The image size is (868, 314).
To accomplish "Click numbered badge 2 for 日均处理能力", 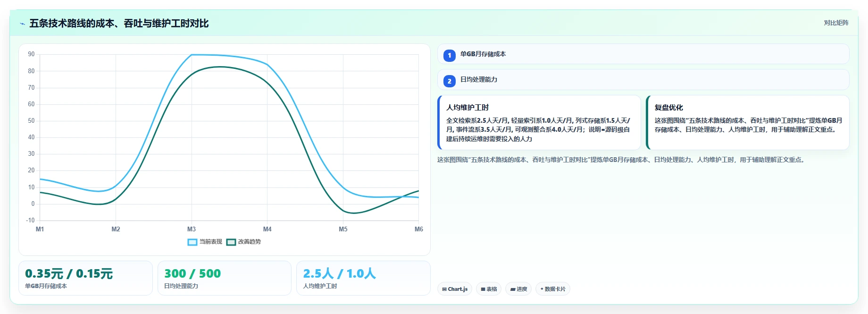I will point(450,81).
